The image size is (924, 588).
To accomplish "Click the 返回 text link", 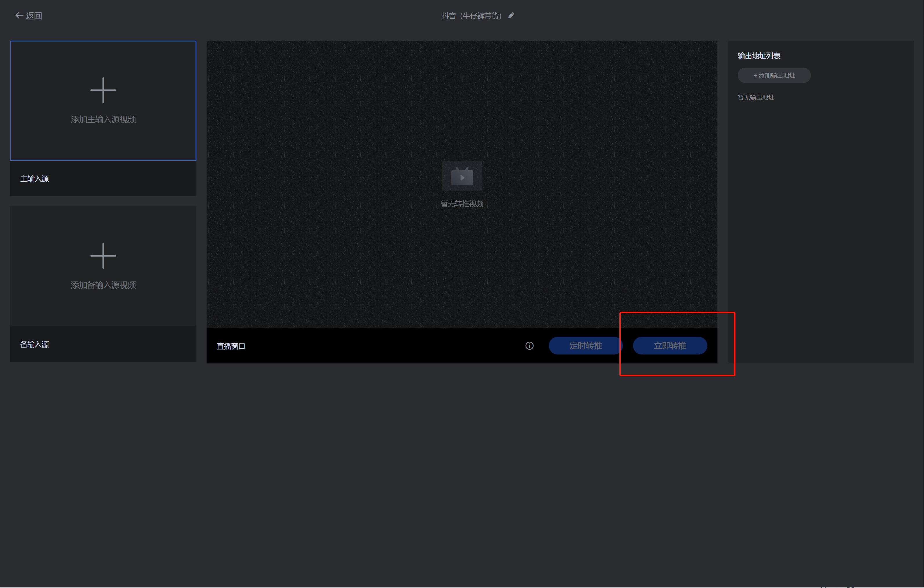I will click(34, 16).
